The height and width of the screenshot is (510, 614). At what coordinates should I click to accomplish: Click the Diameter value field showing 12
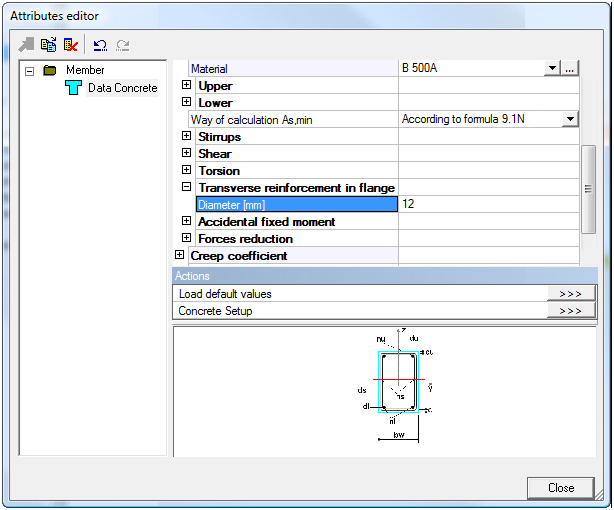pos(488,204)
